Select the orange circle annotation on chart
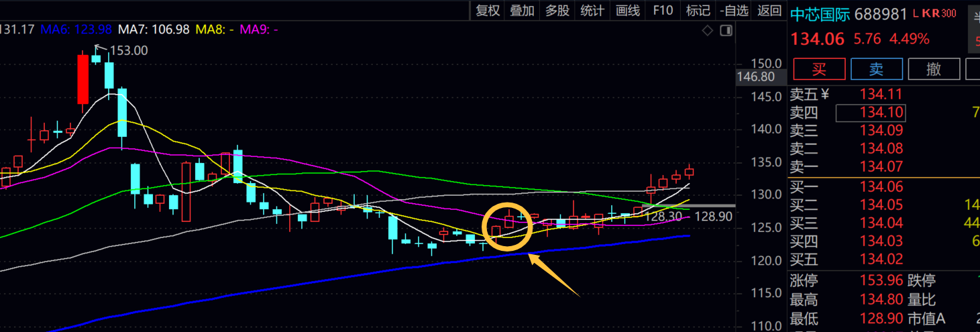The width and height of the screenshot is (980, 332). [x=507, y=227]
